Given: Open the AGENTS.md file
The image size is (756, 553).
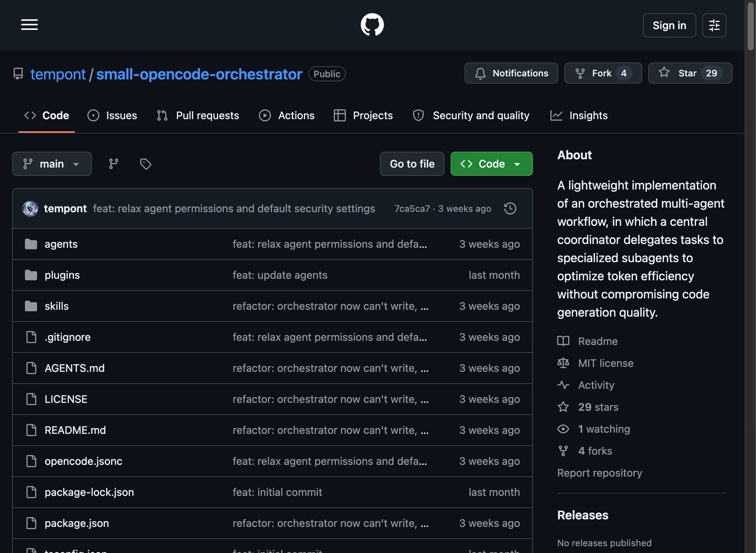Looking at the screenshot, I should click(74, 368).
